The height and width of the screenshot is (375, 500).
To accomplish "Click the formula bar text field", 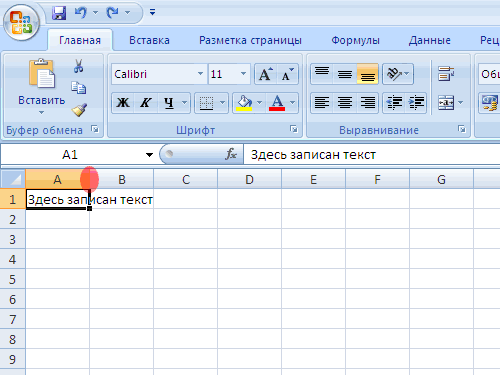I will click(x=372, y=155).
